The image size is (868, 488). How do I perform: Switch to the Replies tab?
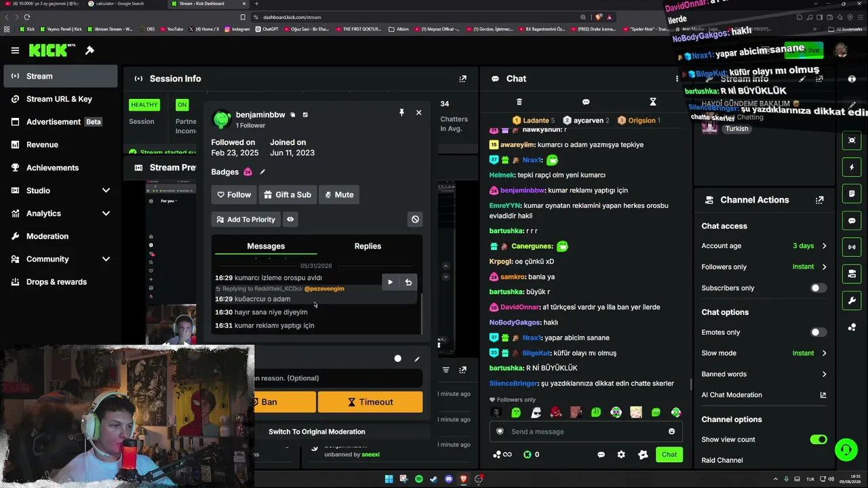coord(368,246)
